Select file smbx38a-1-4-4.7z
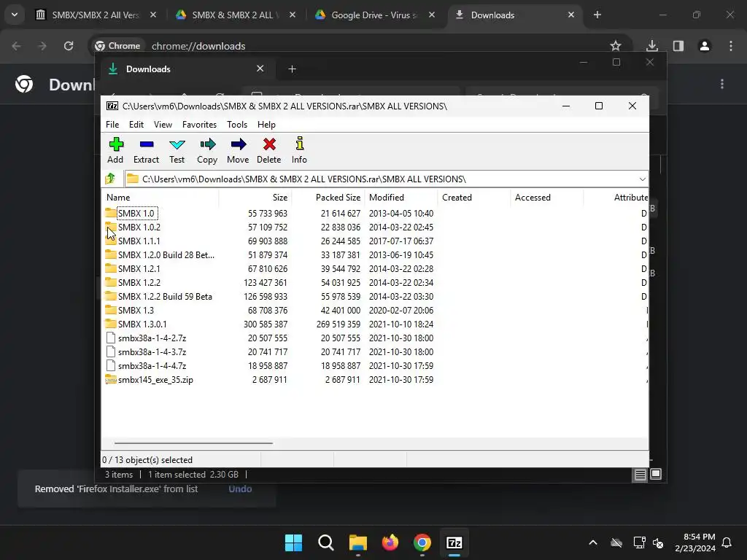Viewport: 747px width, 560px height. [152, 366]
